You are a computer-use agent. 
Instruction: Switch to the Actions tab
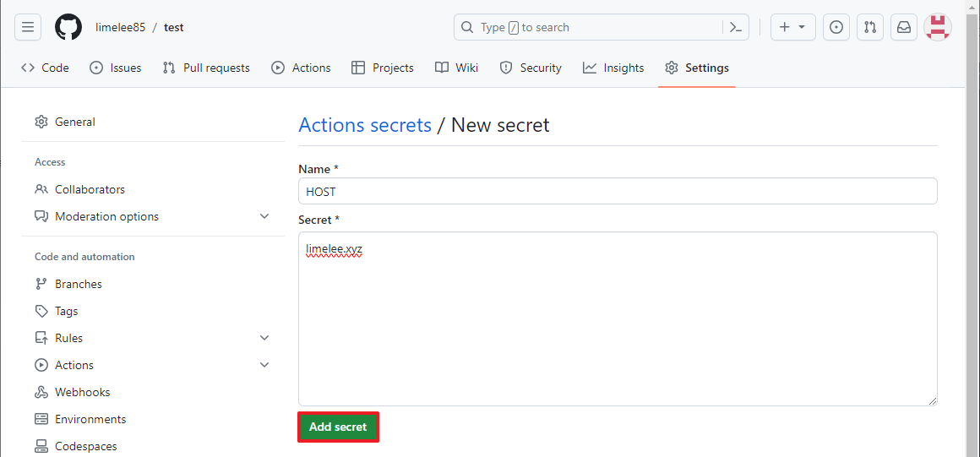coord(302,68)
